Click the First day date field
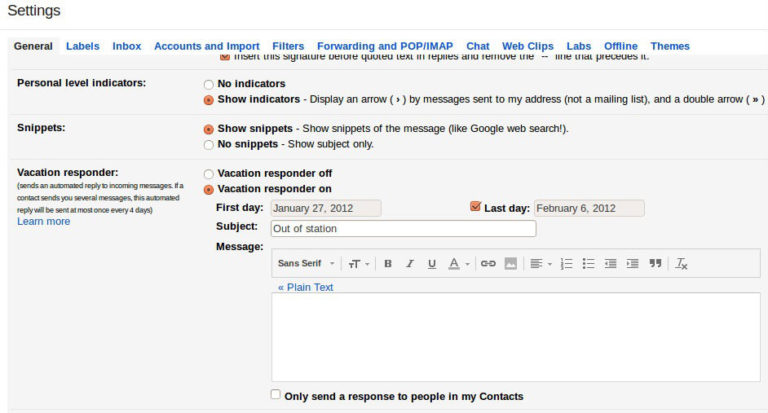Image resolution: width=768 pixels, height=413 pixels. (x=326, y=208)
